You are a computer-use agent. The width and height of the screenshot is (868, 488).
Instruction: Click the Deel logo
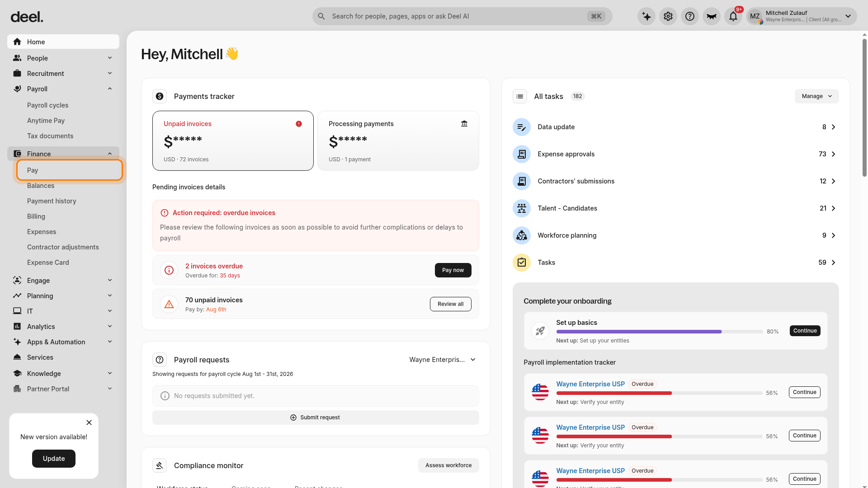[27, 17]
